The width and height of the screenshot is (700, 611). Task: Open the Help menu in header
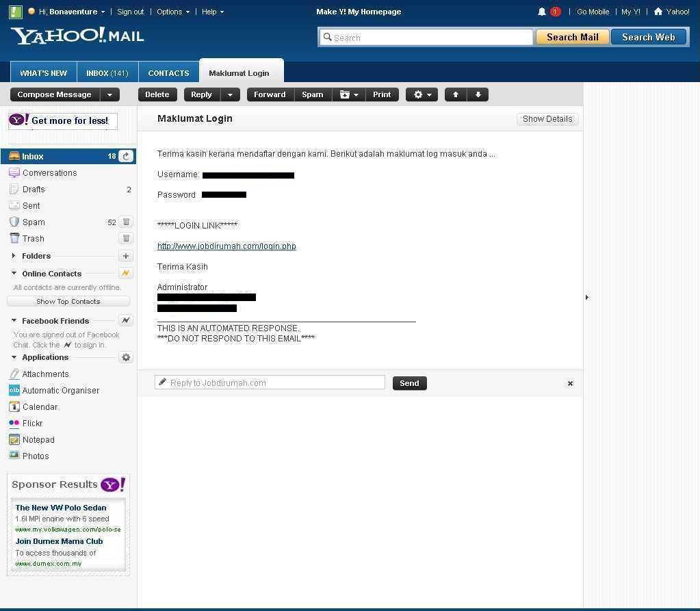point(213,12)
